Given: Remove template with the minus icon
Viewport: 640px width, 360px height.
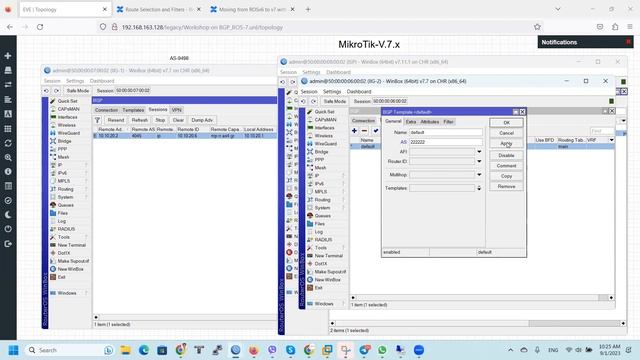Looking at the screenshot, I should point(364,131).
